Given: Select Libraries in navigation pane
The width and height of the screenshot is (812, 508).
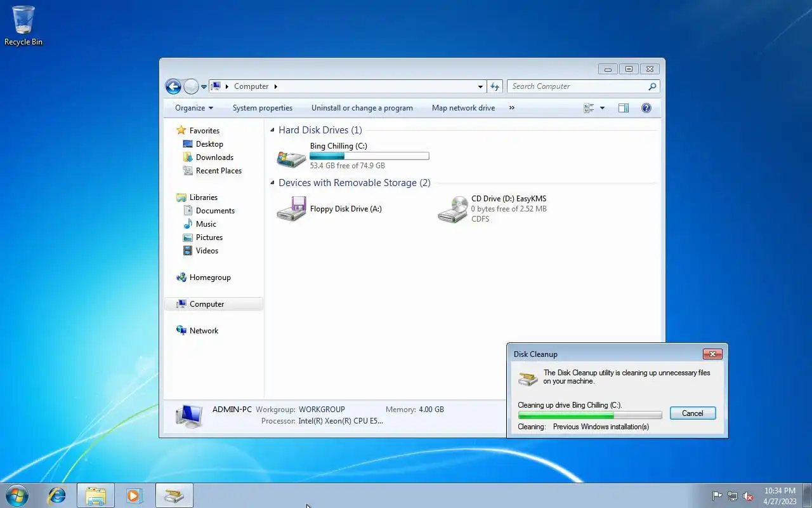Looking at the screenshot, I should click(203, 197).
